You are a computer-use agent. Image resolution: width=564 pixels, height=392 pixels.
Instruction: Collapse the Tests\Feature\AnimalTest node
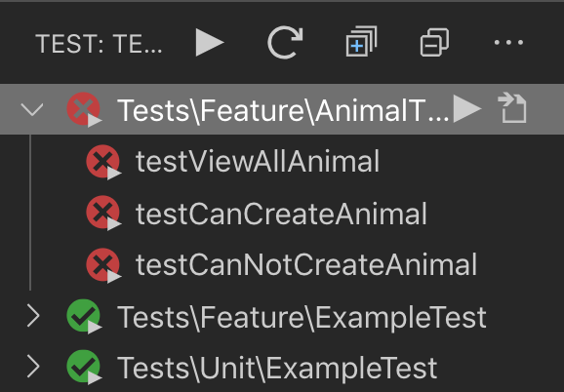pos(32,109)
